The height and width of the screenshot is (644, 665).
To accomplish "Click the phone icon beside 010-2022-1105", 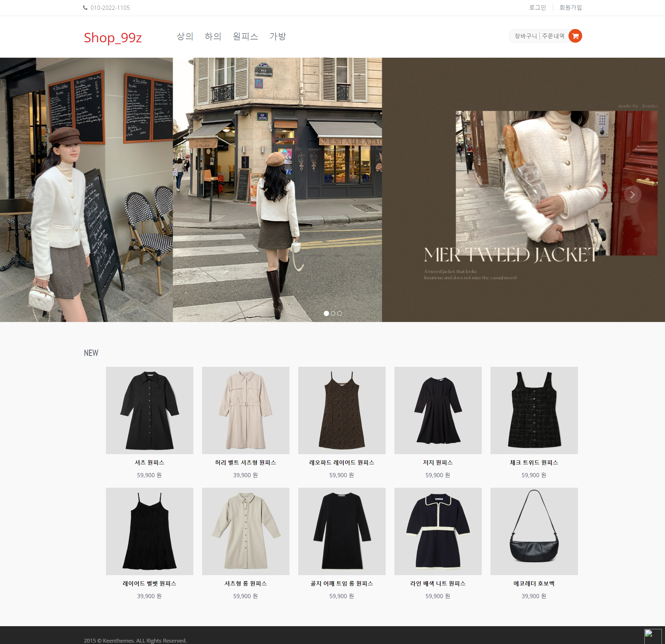I will 85,8.
